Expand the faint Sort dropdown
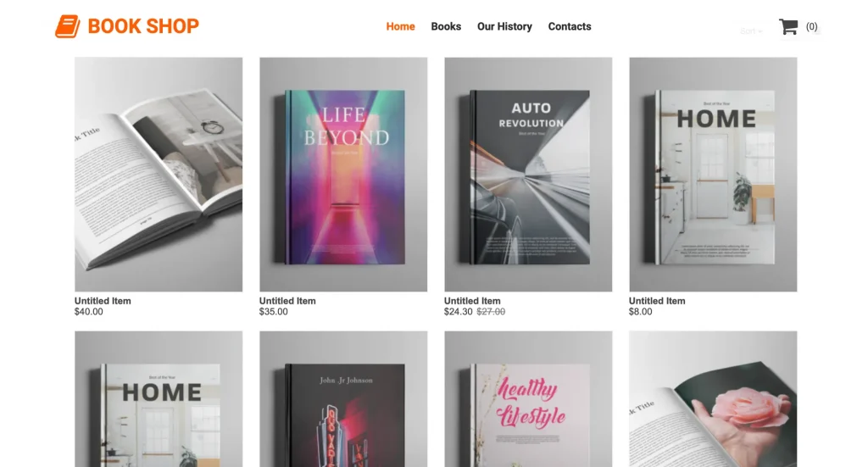This screenshot has width=868, height=467. tap(751, 31)
